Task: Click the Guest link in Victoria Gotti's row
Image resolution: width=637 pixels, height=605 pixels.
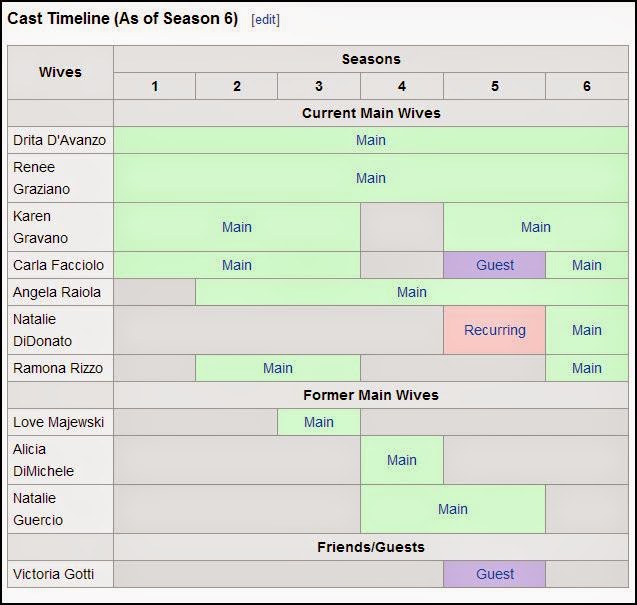Action: pyautogui.click(x=495, y=574)
